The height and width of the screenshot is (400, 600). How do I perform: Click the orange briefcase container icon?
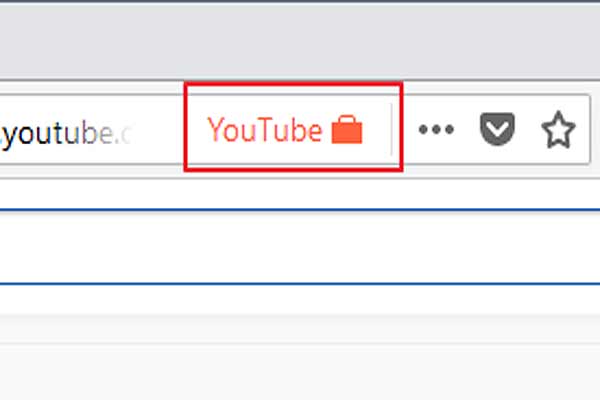[347, 129]
